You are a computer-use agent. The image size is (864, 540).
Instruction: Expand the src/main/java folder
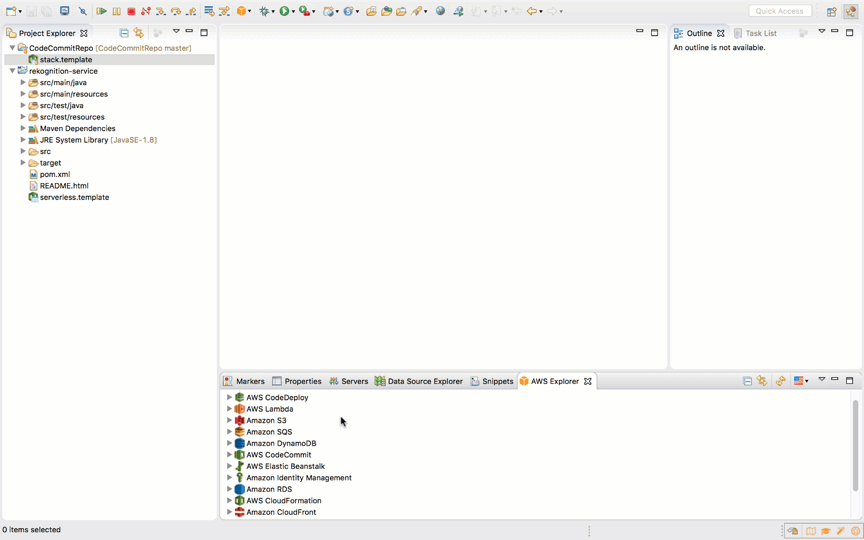[23, 83]
